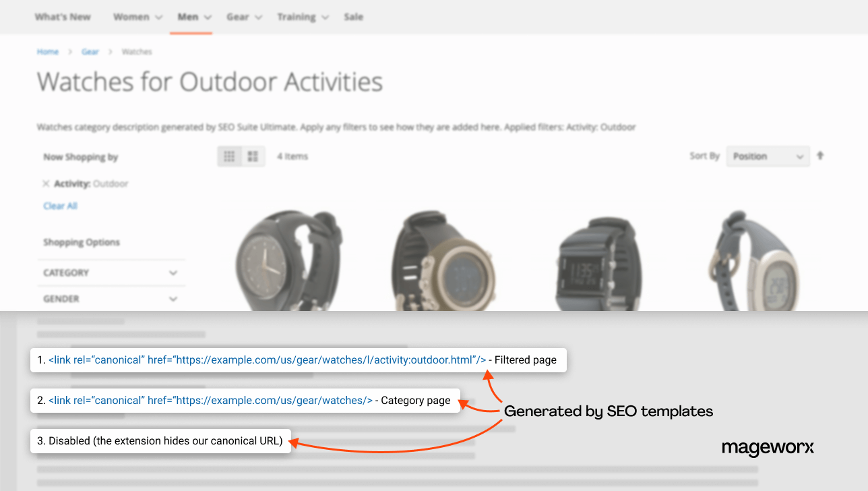Click the Clear All filters link

coord(60,206)
